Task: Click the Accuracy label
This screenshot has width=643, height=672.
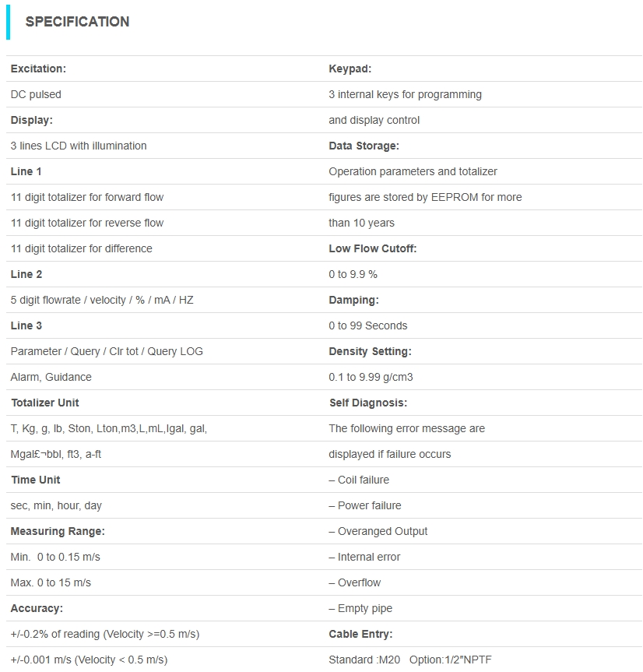Action: pos(37,608)
